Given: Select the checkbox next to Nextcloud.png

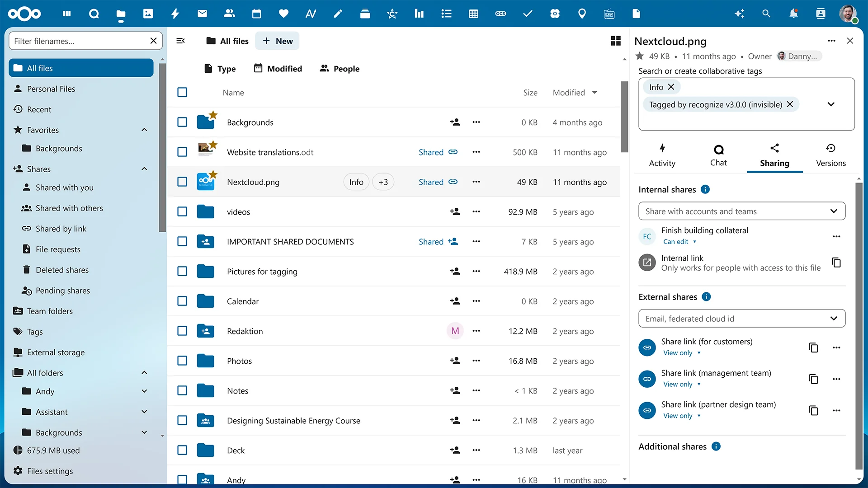Looking at the screenshot, I should pos(182,182).
